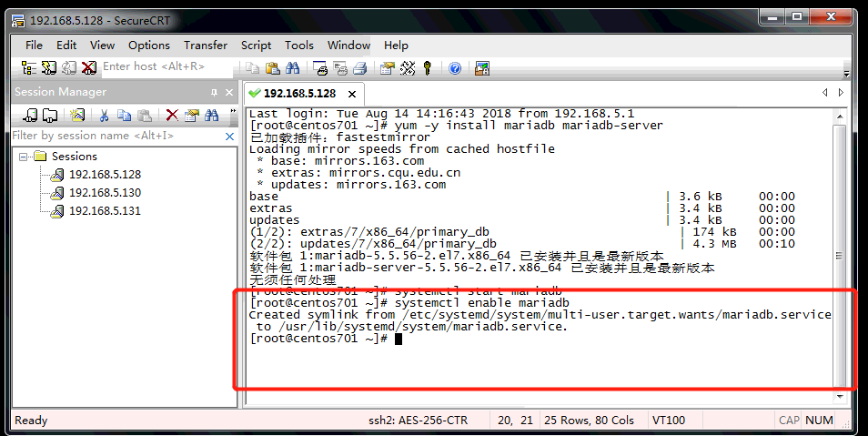Open Public Key Assistant key icon
Viewport: 868px width, 436px height.
pyautogui.click(x=427, y=68)
